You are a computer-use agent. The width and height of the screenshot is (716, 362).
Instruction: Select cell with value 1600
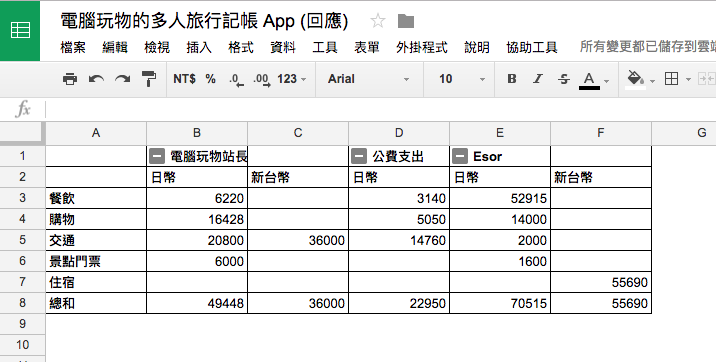click(x=500, y=261)
